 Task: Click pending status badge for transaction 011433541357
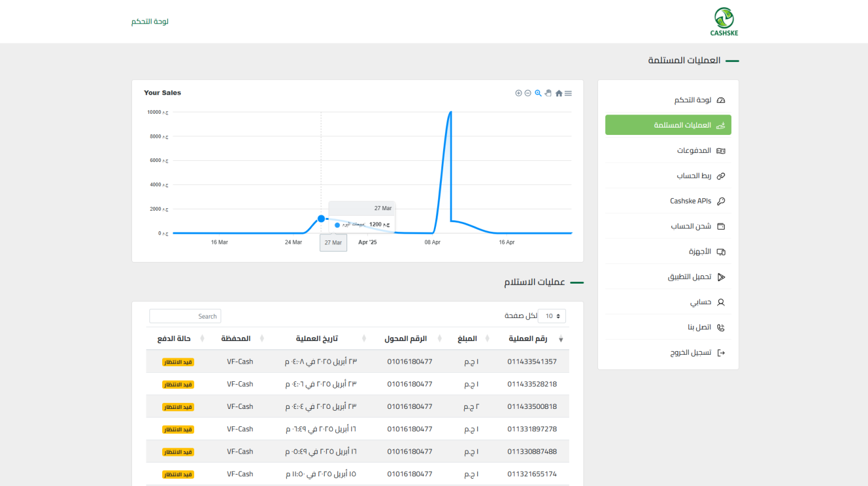pyautogui.click(x=178, y=362)
